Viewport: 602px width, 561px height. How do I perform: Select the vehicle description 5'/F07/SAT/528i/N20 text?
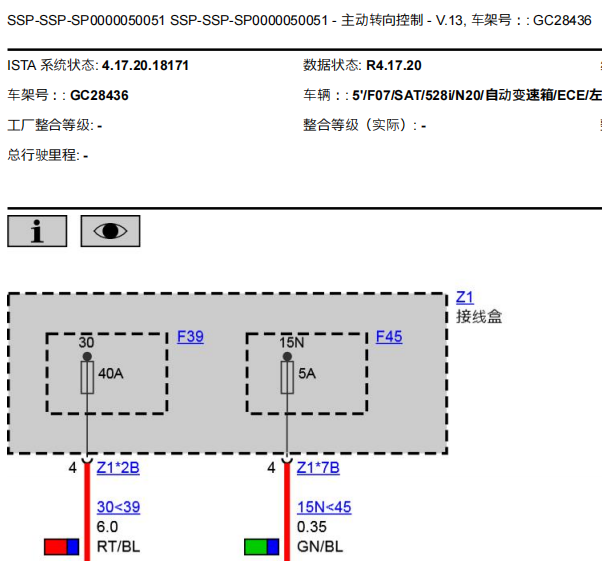tap(418, 95)
